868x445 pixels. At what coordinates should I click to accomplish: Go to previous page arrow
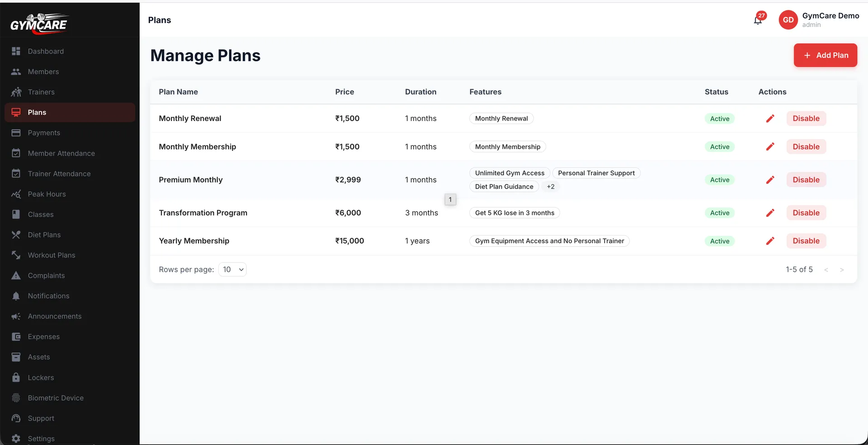coord(826,270)
